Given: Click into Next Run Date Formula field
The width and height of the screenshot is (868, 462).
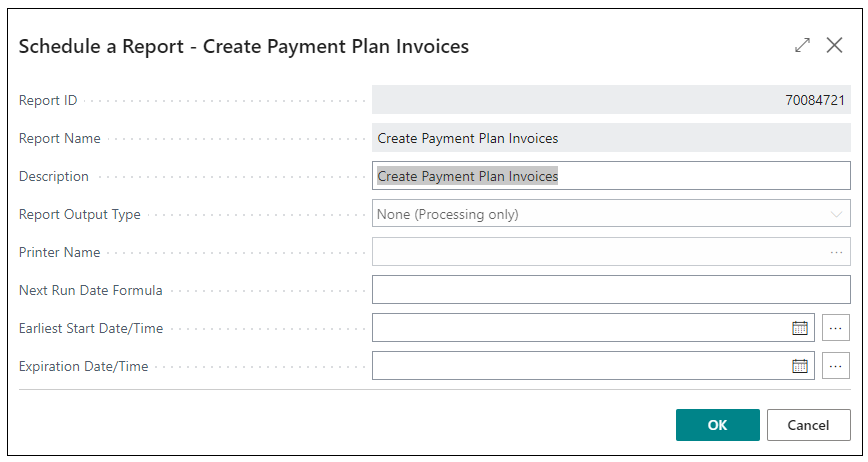Looking at the screenshot, I should [611, 289].
